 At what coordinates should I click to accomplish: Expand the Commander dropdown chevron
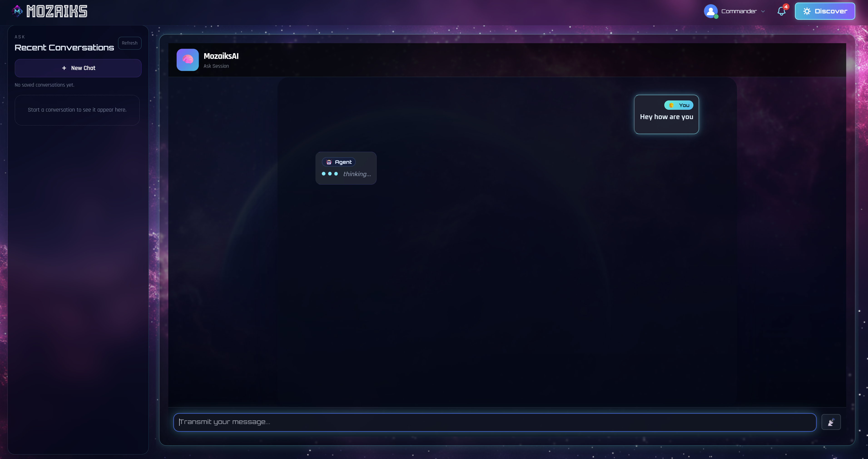[763, 11]
